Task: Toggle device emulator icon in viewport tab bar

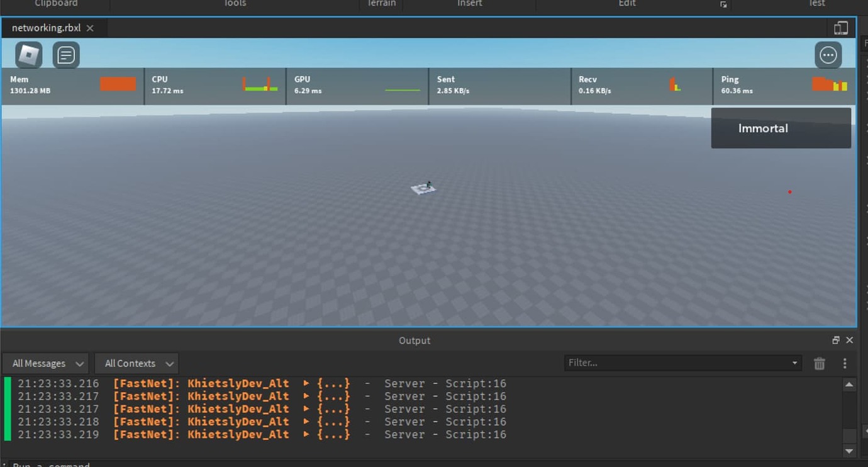Action: coord(841,28)
